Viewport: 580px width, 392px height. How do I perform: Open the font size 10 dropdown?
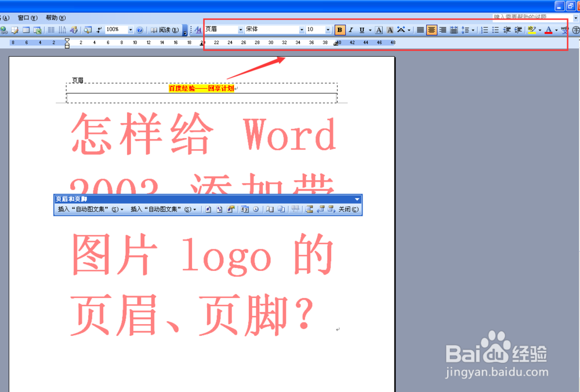(x=328, y=29)
